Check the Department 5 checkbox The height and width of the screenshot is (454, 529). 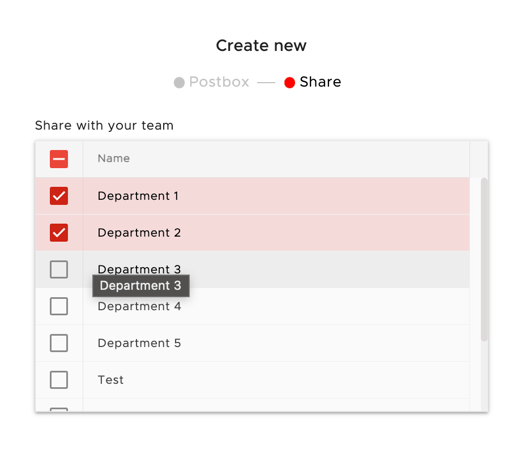pyautogui.click(x=59, y=343)
